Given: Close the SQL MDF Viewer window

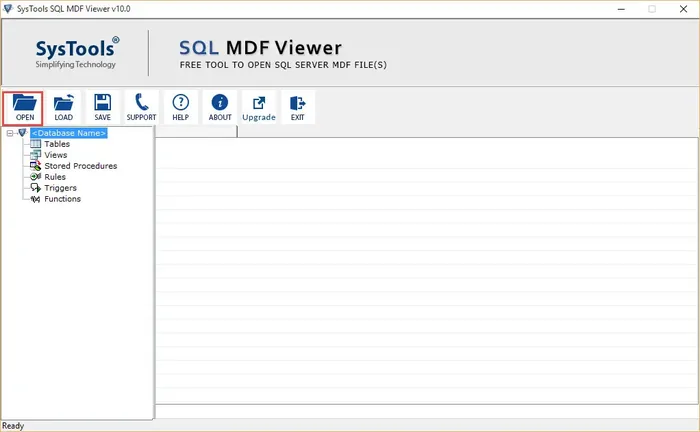Looking at the screenshot, I should point(683,9).
